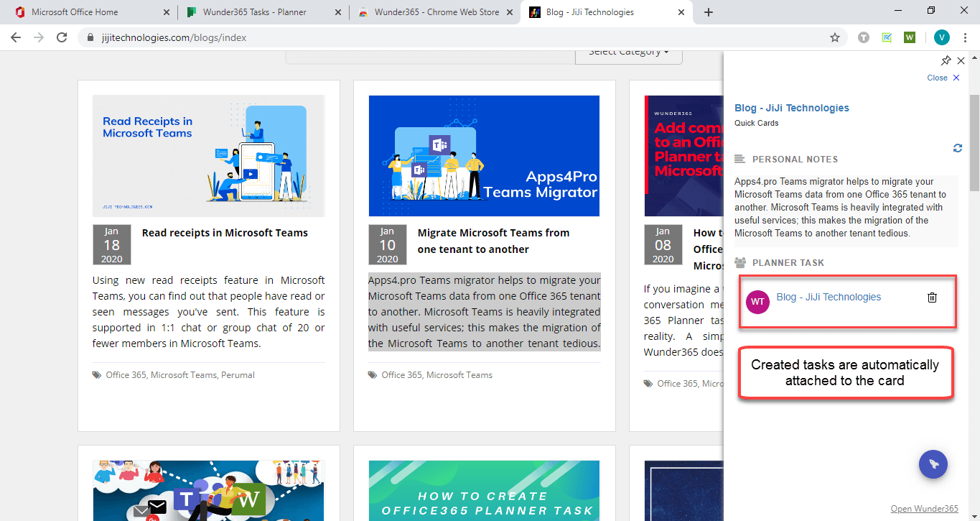Click the Apps4Pro Teams Migrator thumbnail
Image resolution: width=980 pixels, height=521 pixels.
click(484, 156)
